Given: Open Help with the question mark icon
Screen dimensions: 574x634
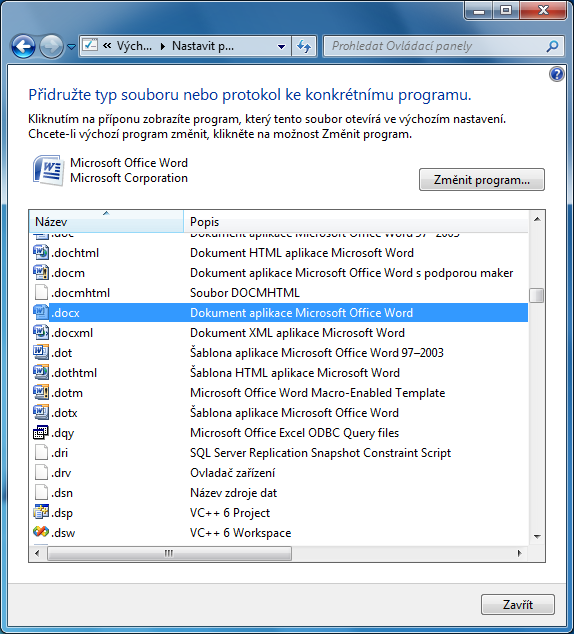Looking at the screenshot, I should click(x=557, y=74).
